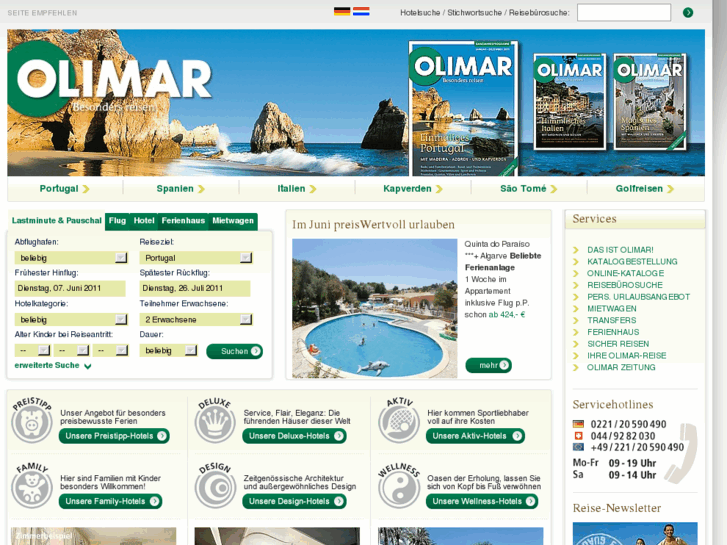Open the FERIENHAUS service link

pyautogui.click(x=613, y=332)
